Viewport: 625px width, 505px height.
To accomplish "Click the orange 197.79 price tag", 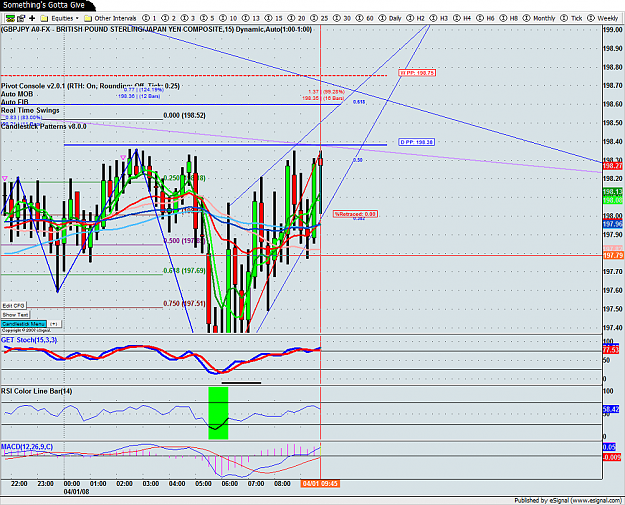I will (613, 255).
